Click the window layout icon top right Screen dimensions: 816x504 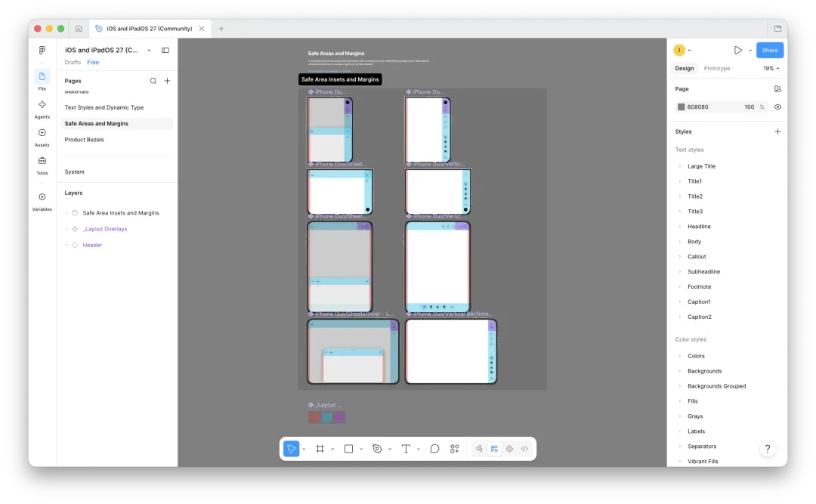777,29
